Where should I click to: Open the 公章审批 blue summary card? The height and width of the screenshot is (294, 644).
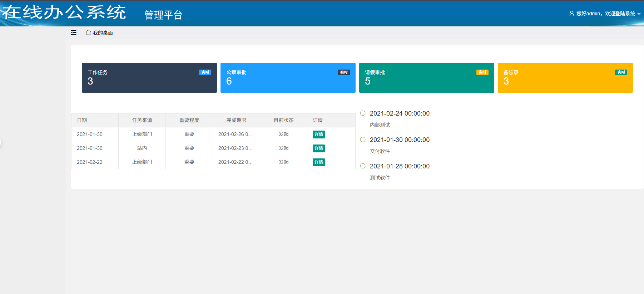click(288, 78)
